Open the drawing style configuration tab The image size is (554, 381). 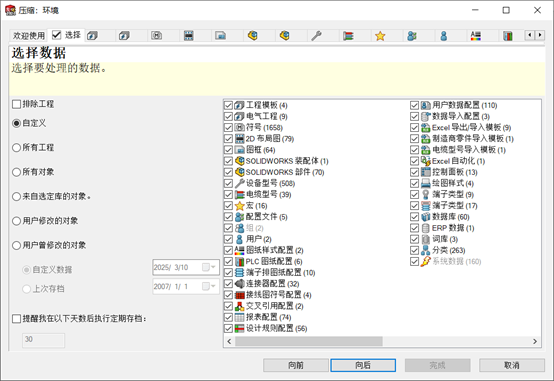[476, 36]
